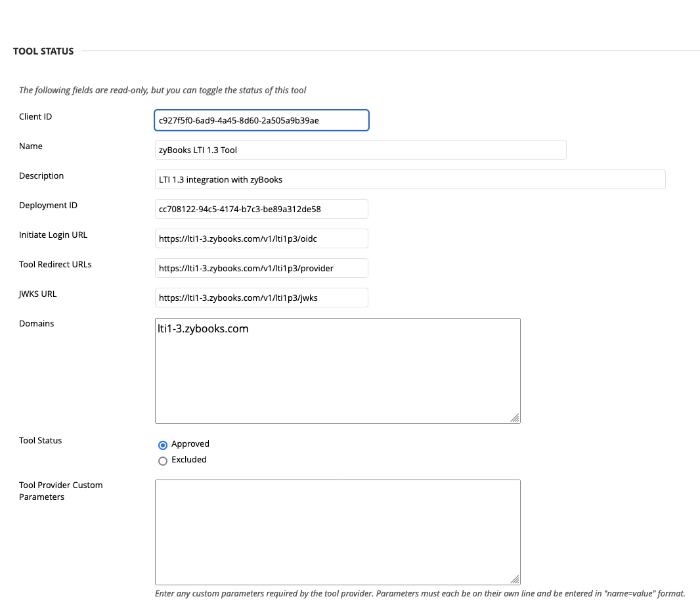This screenshot has height=605, width=700.
Task: Click the Domains field label
Action: (37, 324)
